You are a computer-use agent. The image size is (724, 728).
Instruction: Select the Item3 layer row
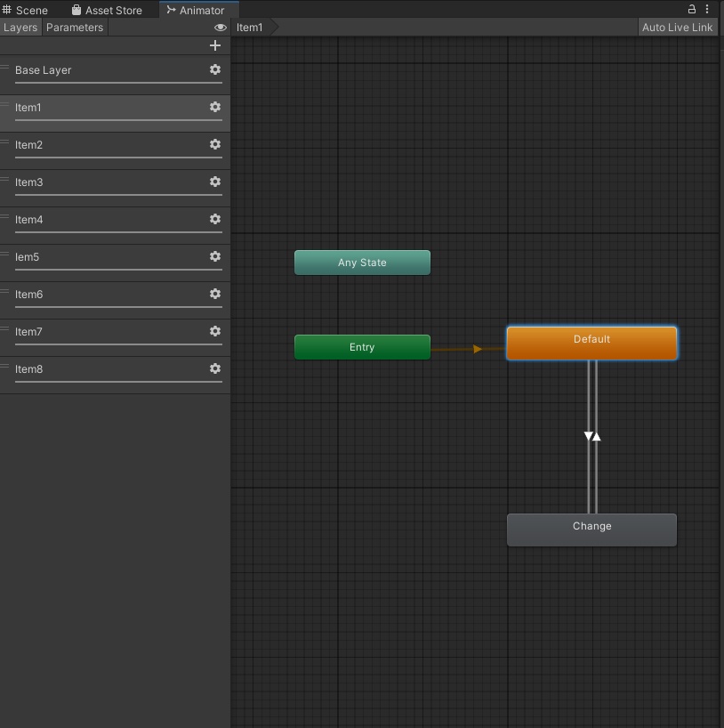(x=115, y=188)
